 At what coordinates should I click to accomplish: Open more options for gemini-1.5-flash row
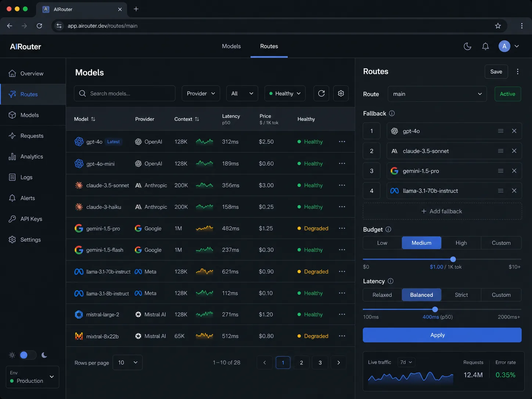(342, 250)
